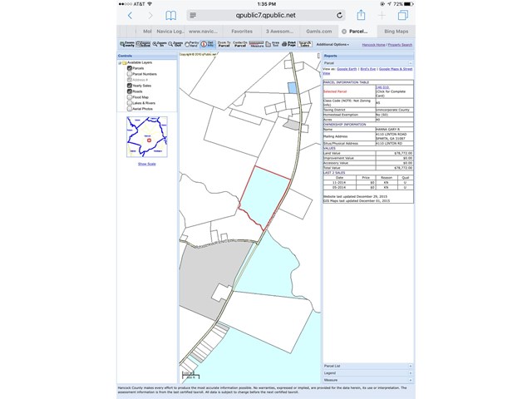This screenshot has width=532, height=399.
Task: Go back with Safari back arrow
Action: click(x=130, y=15)
